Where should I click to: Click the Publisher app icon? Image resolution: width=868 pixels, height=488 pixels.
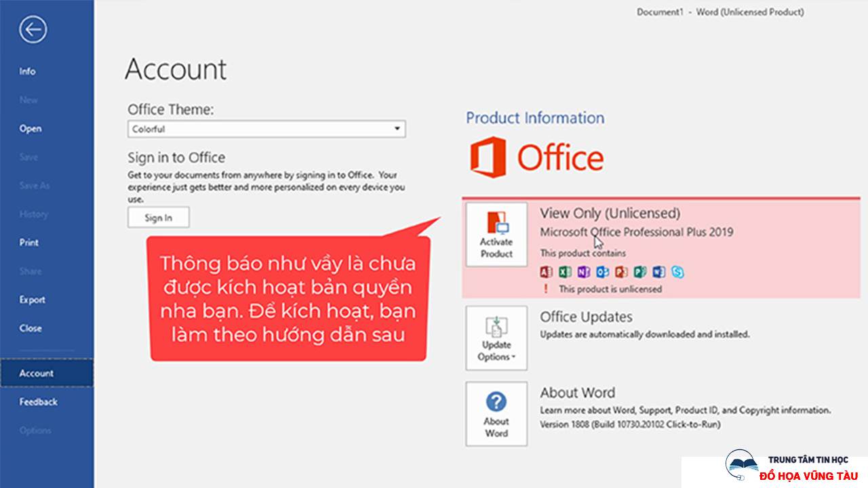(x=640, y=272)
